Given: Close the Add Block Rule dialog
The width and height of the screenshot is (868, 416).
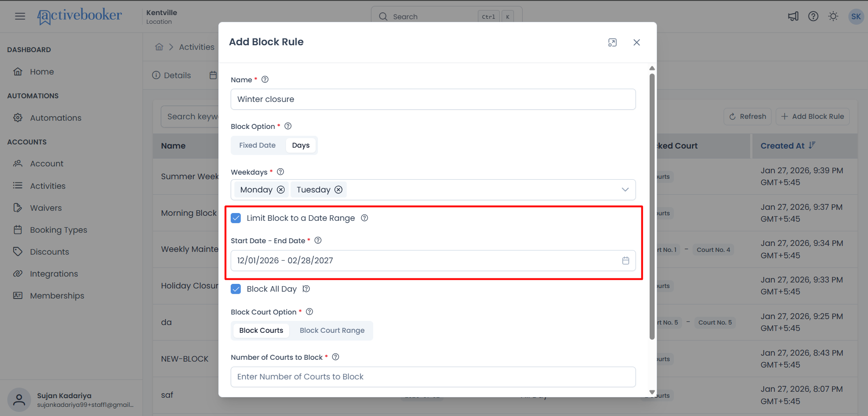Looking at the screenshot, I should pyautogui.click(x=636, y=43).
